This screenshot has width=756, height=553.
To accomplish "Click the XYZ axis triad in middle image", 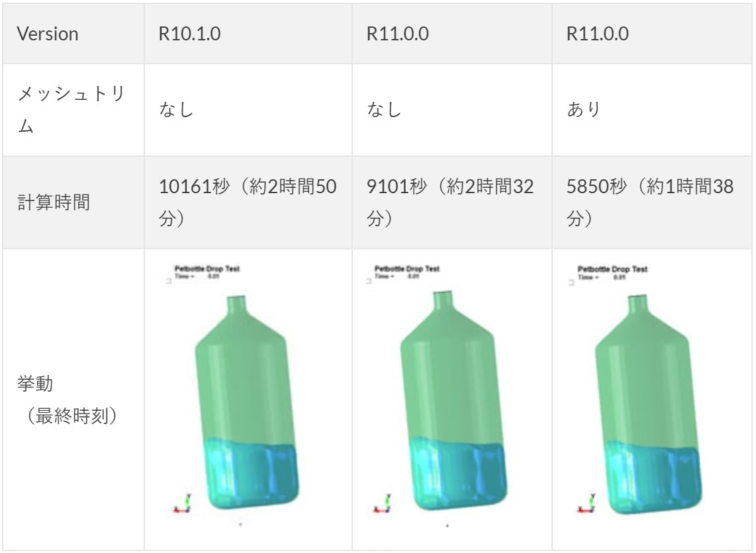I will point(384,504).
